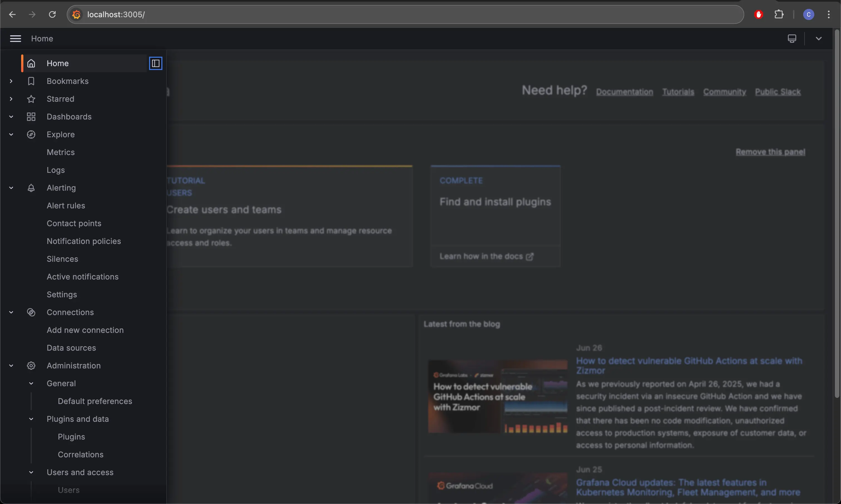Select the Home sidebar icon
This screenshot has width=841, height=504.
point(31,63)
